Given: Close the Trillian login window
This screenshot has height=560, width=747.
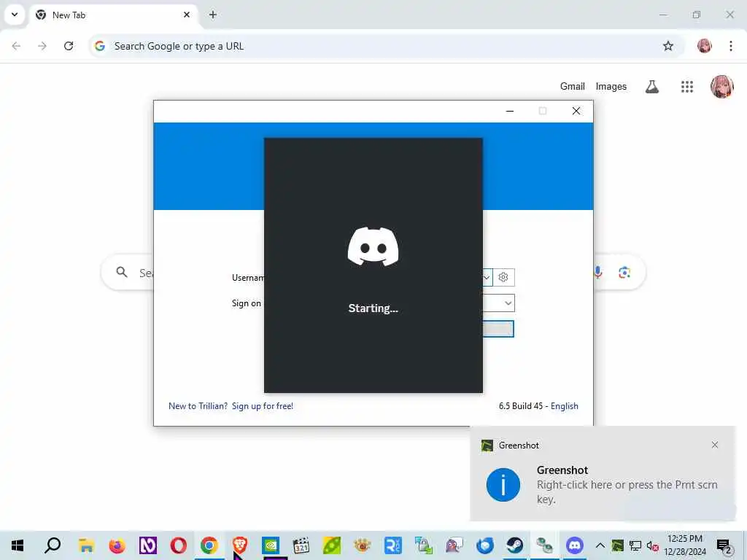Looking at the screenshot, I should (x=576, y=111).
